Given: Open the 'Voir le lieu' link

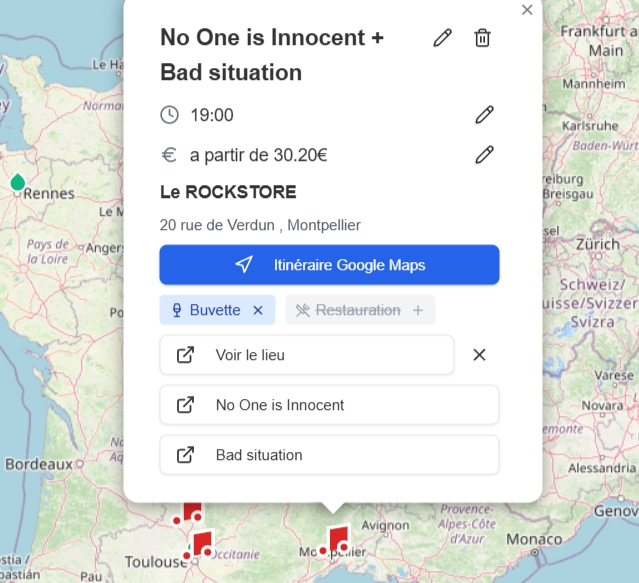Looking at the screenshot, I should point(307,355).
